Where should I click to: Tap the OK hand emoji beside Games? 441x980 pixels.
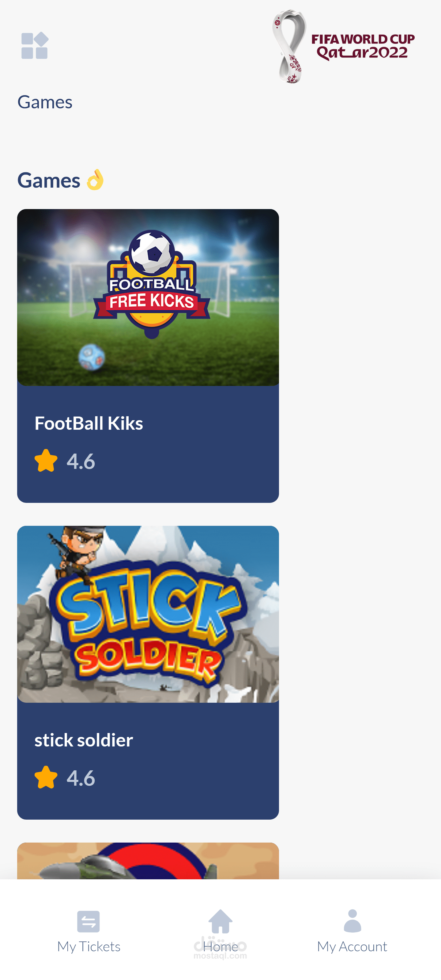(95, 180)
